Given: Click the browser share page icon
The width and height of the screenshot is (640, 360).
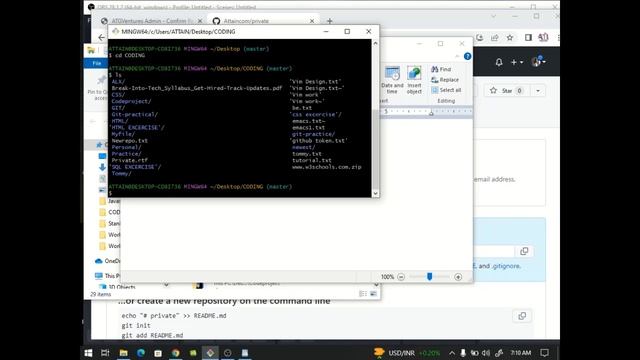Looking at the screenshot, I should coord(495,38).
